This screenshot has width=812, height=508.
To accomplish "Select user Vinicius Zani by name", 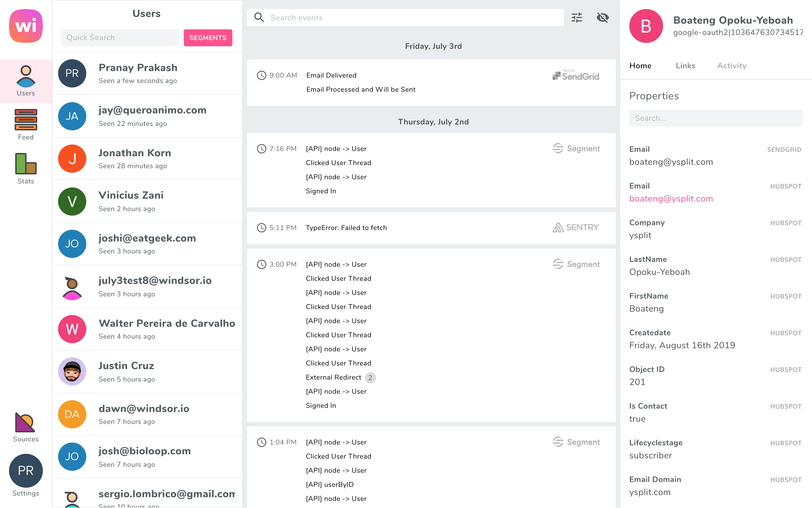I will (x=131, y=195).
